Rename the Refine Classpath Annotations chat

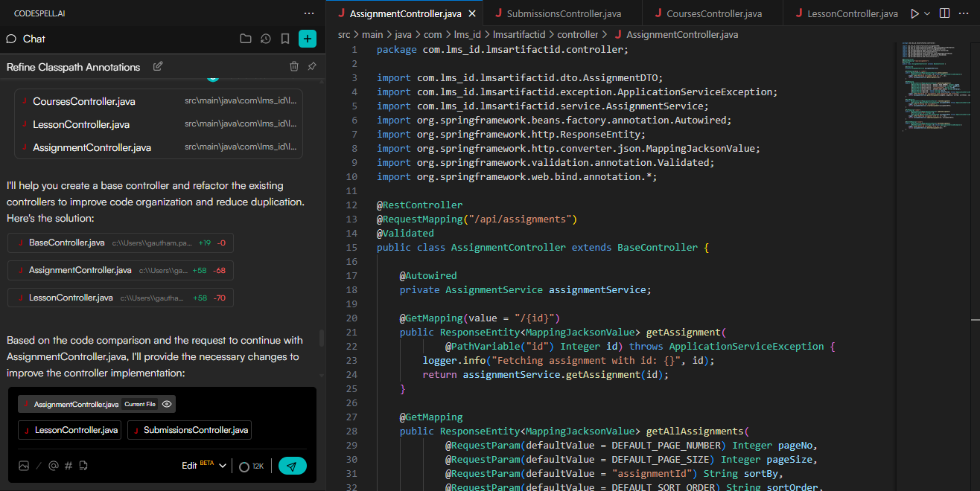[x=158, y=66]
